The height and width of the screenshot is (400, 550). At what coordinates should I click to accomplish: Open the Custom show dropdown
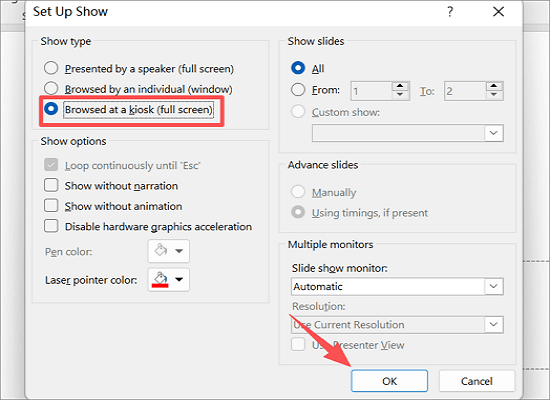click(494, 133)
